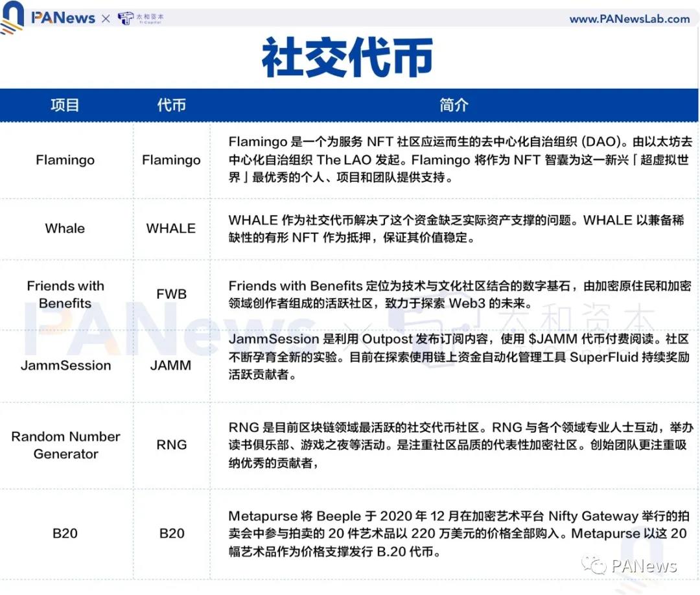Select the 简介 column header
The height and width of the screenshot is (595, 700).
(454, 105)
